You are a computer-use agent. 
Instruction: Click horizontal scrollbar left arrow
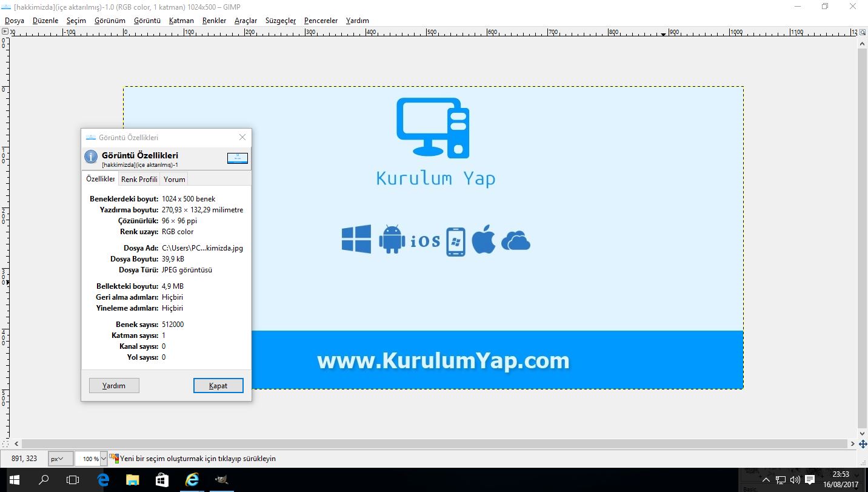16,444
